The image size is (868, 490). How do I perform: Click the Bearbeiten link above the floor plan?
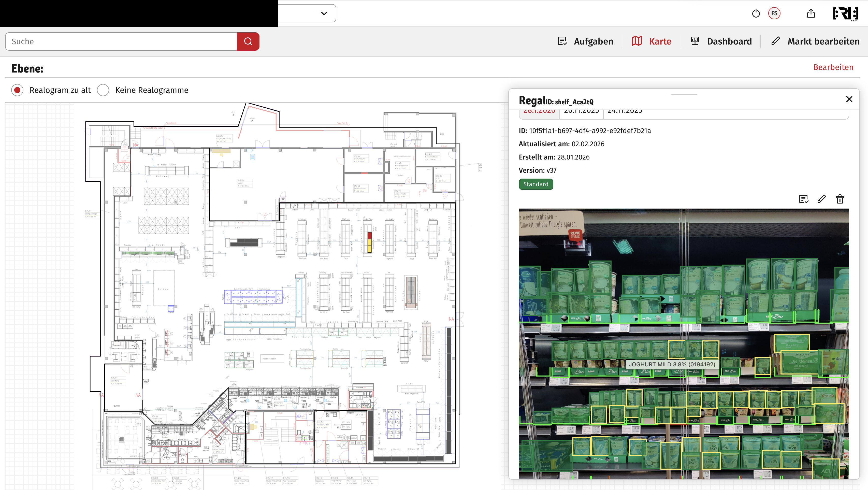pos(833,67)
